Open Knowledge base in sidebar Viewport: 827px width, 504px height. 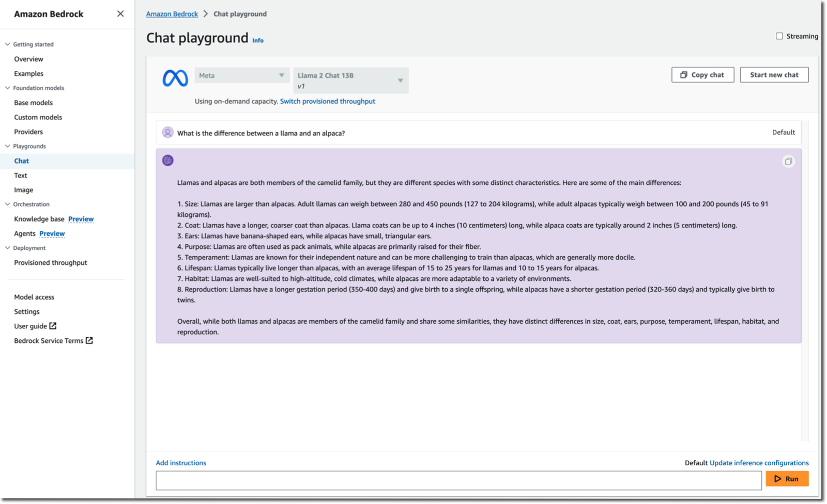coord(39,219)
